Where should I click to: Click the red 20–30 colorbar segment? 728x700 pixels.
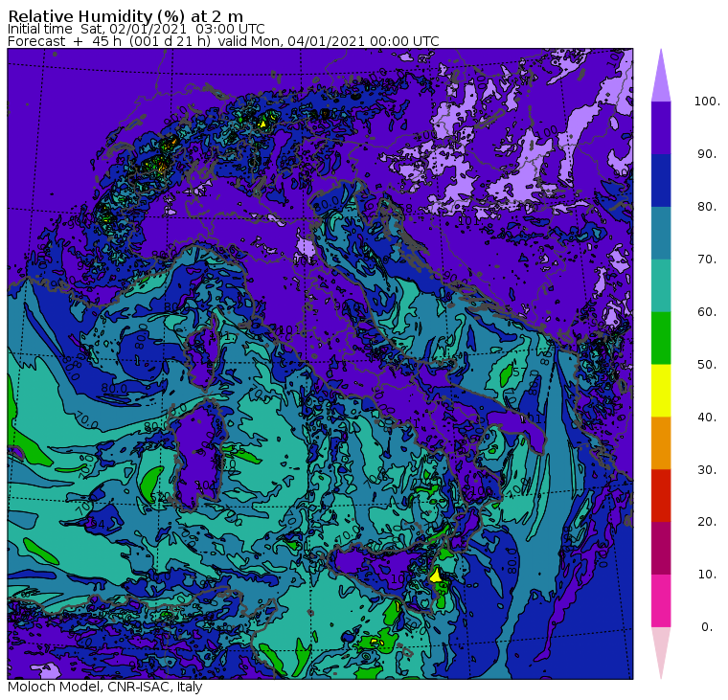point(661,496)
